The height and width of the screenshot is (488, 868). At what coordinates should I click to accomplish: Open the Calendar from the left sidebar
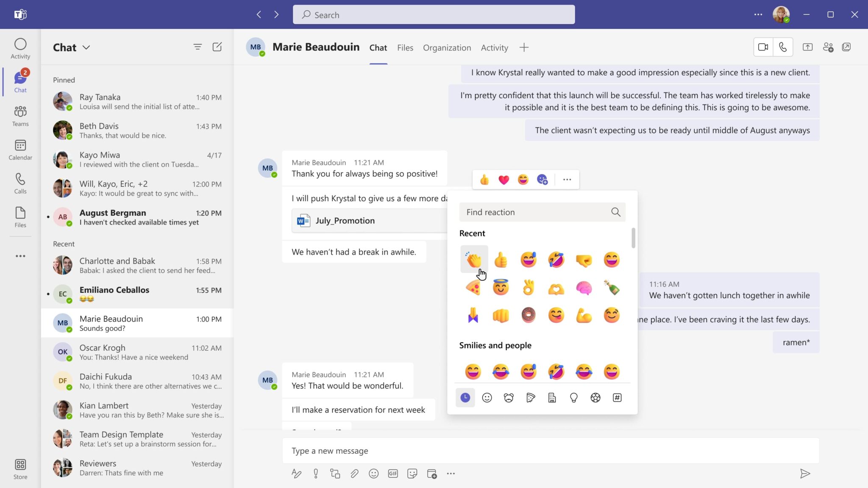tap(20, 149)
